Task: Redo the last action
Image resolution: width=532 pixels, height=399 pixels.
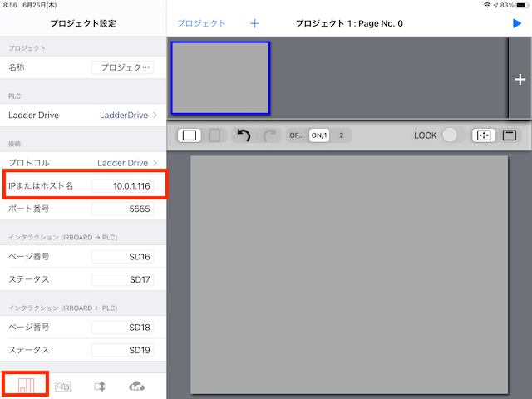Action: [x=270, y=135]
